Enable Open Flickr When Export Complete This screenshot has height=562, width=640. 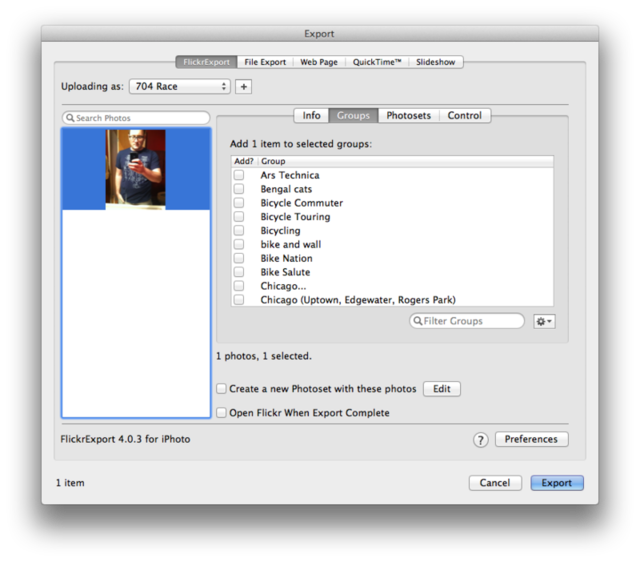tap(221, 413)
